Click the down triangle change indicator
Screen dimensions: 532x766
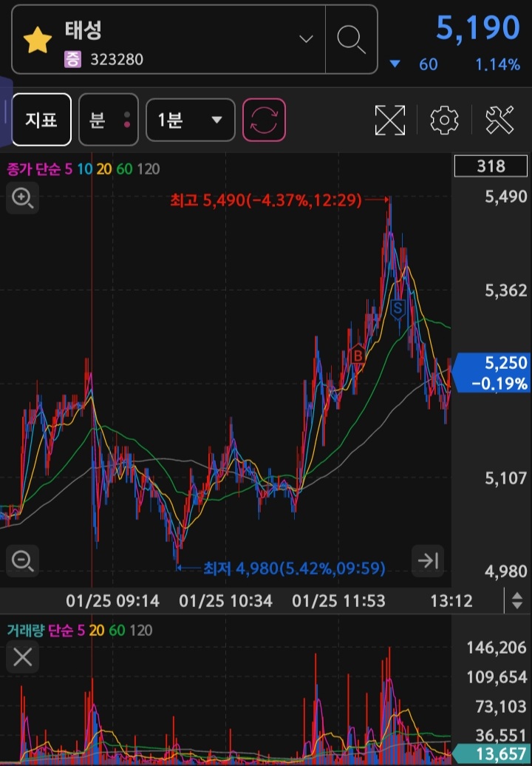tap(395, 64)
